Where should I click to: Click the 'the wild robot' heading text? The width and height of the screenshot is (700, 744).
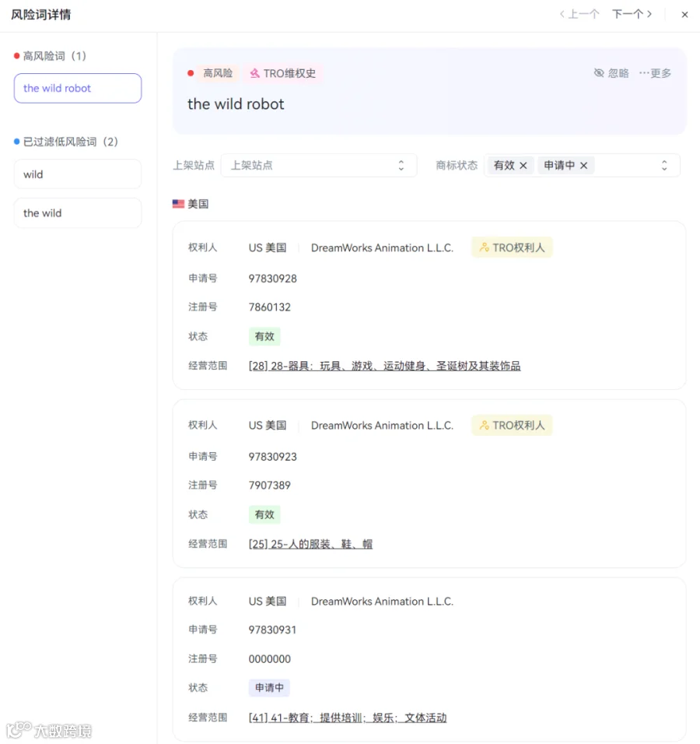coord(236,104)
